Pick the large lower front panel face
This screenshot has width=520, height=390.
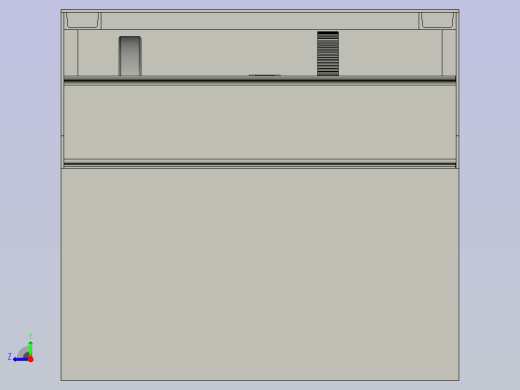260,274
